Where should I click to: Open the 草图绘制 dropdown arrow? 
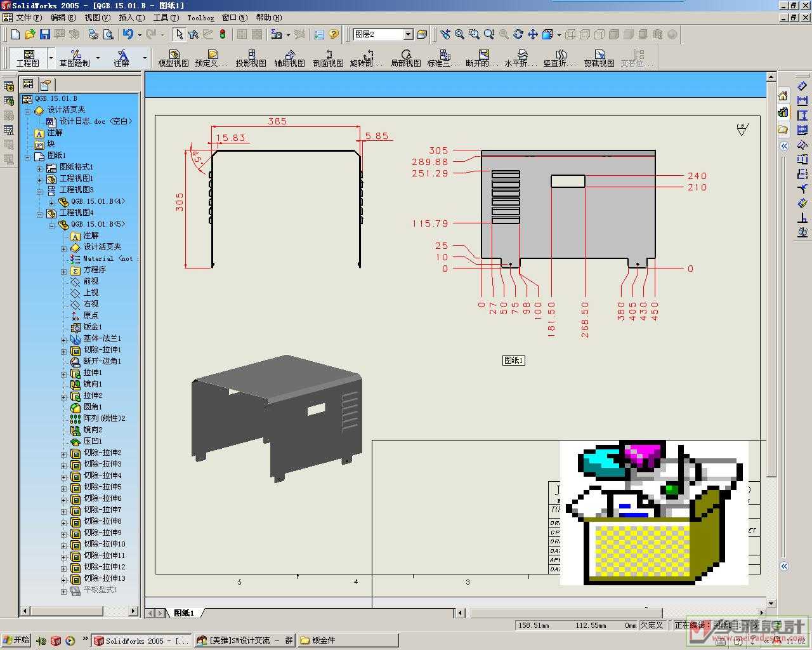pyautogui.click(x=98, y=58)
